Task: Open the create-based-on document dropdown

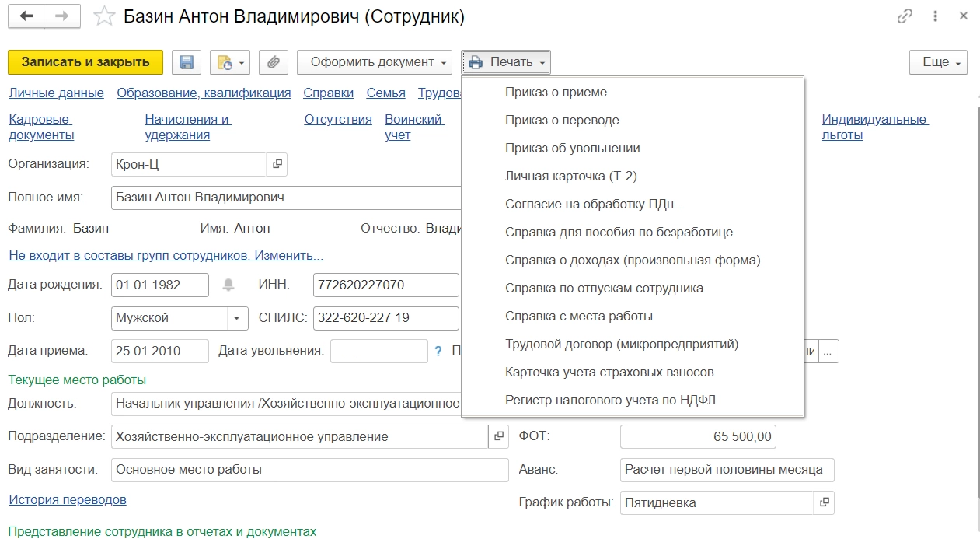Action: click(x=230, y=62)
